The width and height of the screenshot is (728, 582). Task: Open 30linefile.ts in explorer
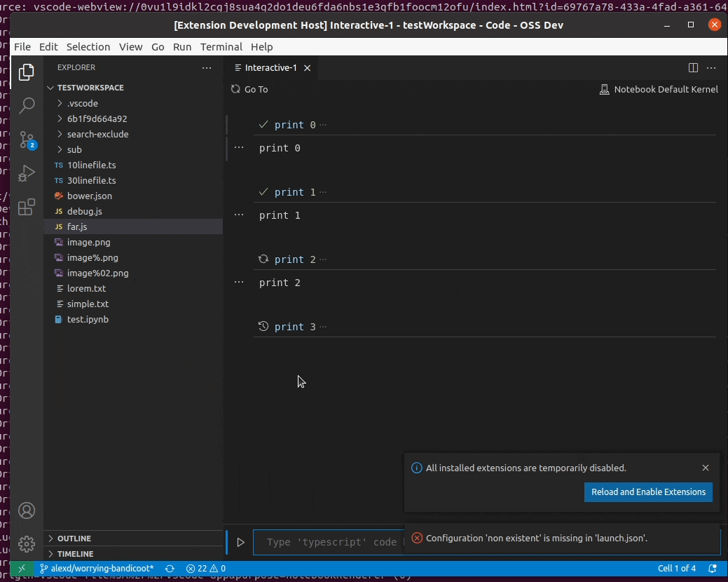pyautogui.click(x=133, y=180)
